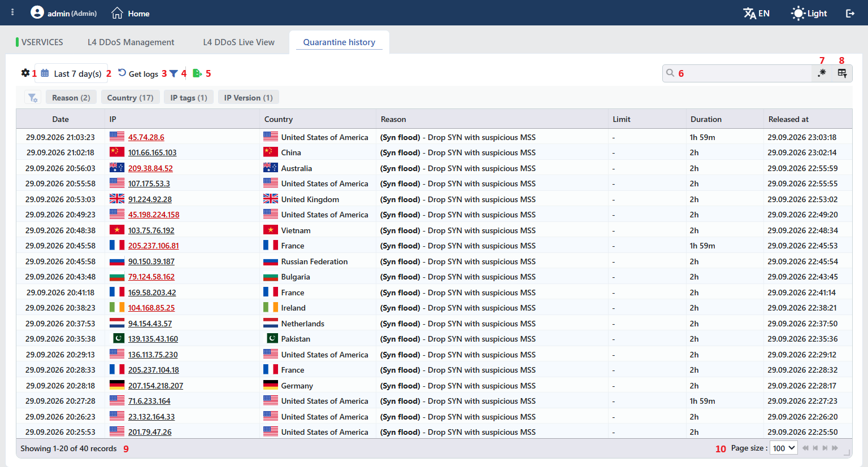This screenshot has height=467, width=868.
Task: Open IP link 207.154.218.207
Action: 155,386
